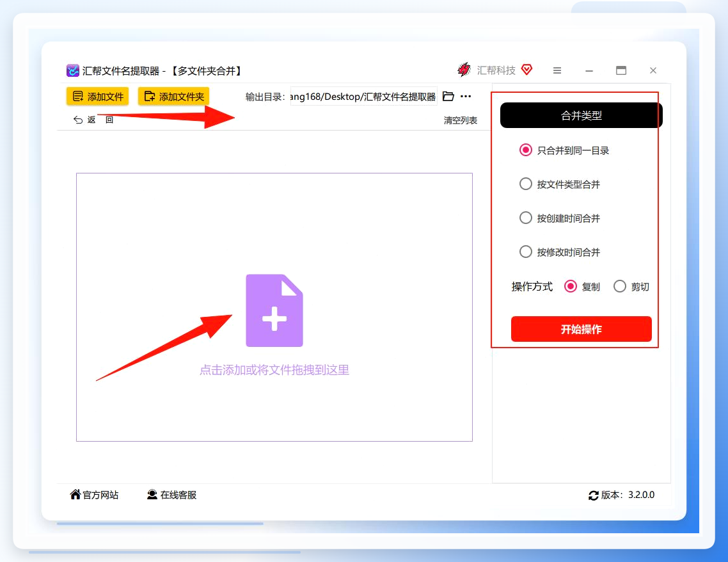Open the output folder browse icon
This screenshot has height=562, width=728.
[448, 97]
